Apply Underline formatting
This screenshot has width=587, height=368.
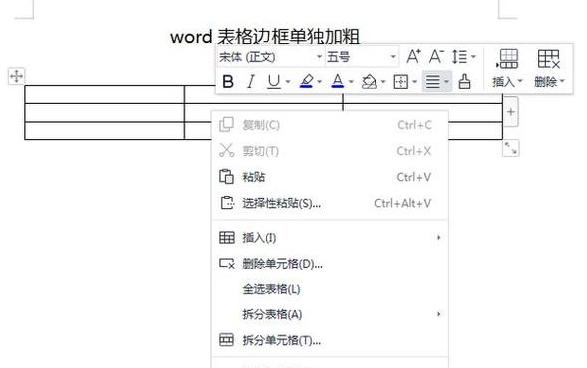click(x=274, y=81)
